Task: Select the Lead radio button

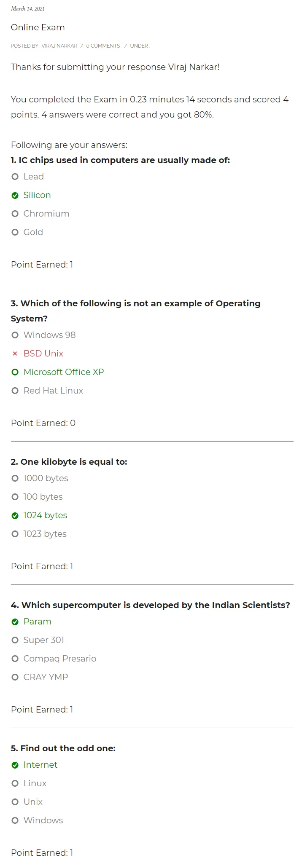Action: [x=15, y=177]
